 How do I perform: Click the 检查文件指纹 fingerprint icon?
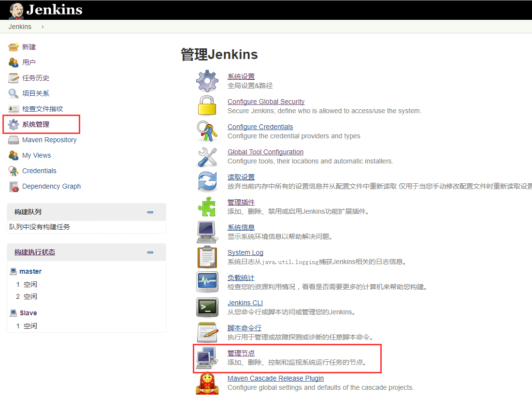point(14,109)
